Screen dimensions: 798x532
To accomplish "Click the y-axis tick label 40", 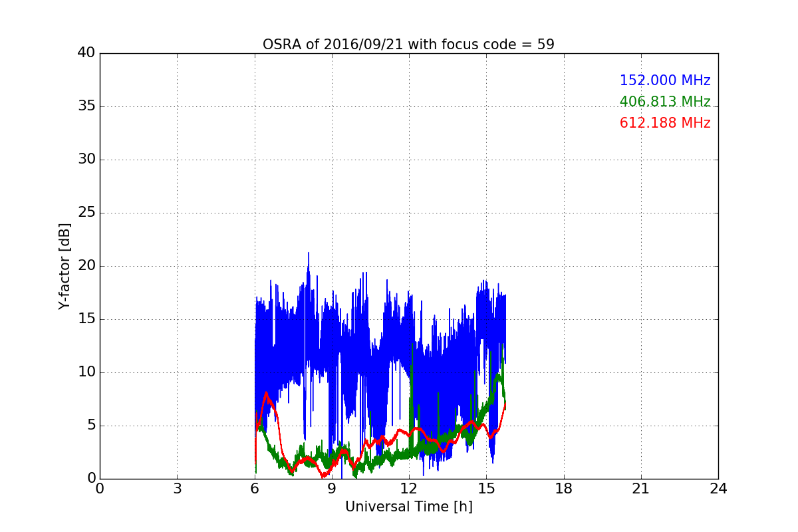I will point(86,53).
